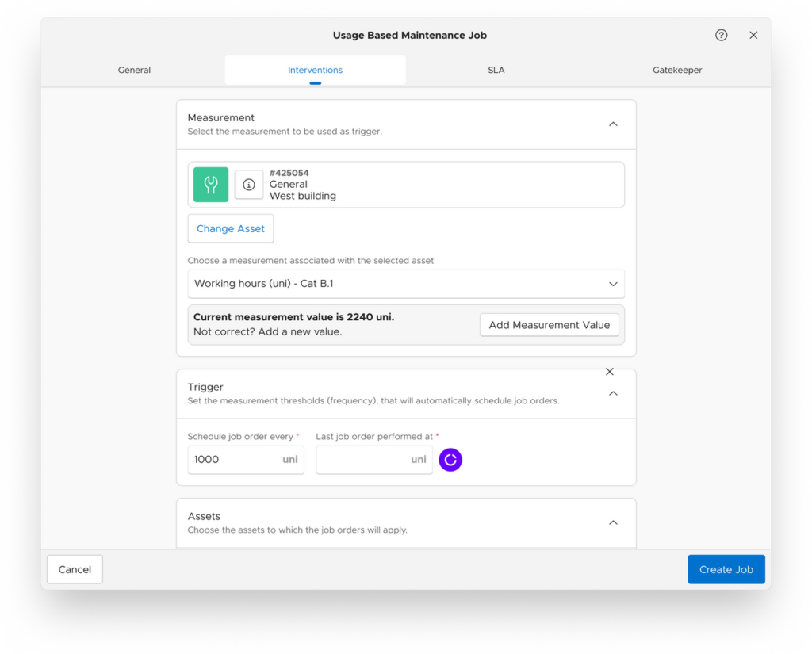Click the chevron on the Measurement header
Image resolution: width=812 pixels, height=654 pixels.
[x=613, y=124]
